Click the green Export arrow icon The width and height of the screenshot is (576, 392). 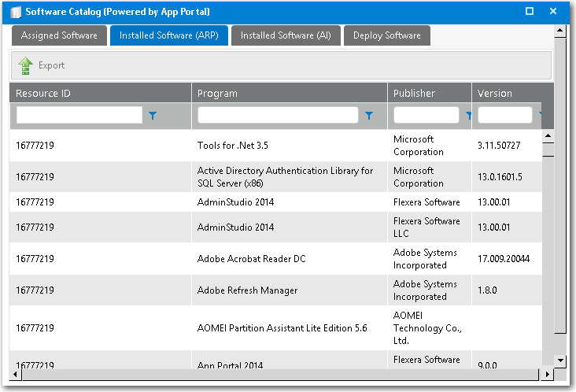[x=25, y=65]
